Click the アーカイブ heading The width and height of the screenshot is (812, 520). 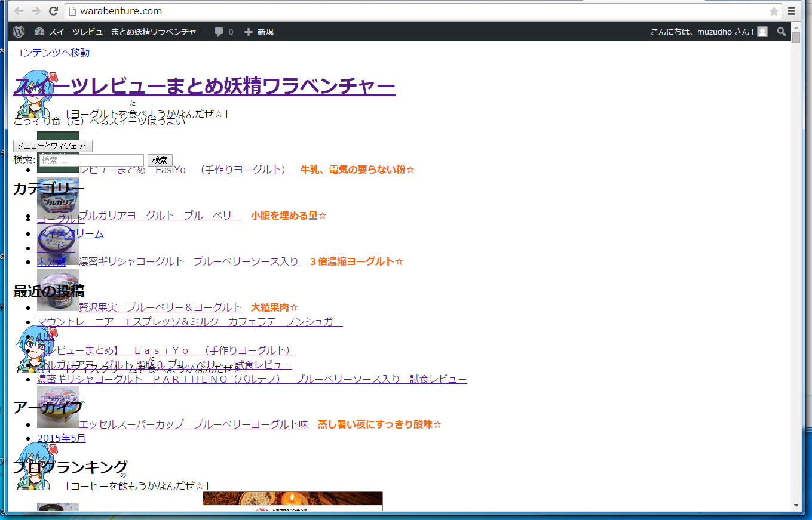click(48, 408)
